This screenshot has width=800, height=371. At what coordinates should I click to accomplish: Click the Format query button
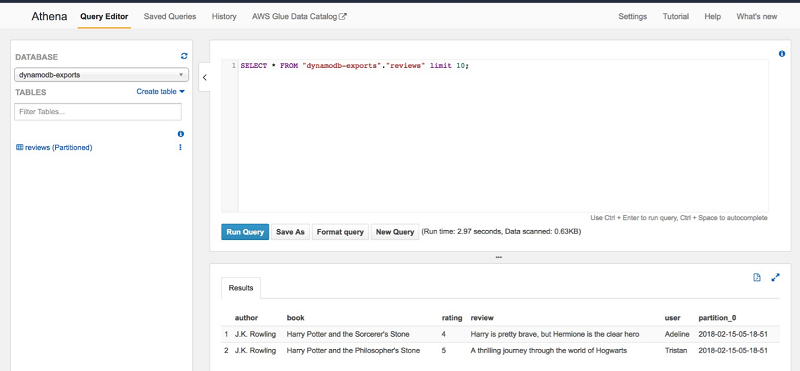pos(340,232)
